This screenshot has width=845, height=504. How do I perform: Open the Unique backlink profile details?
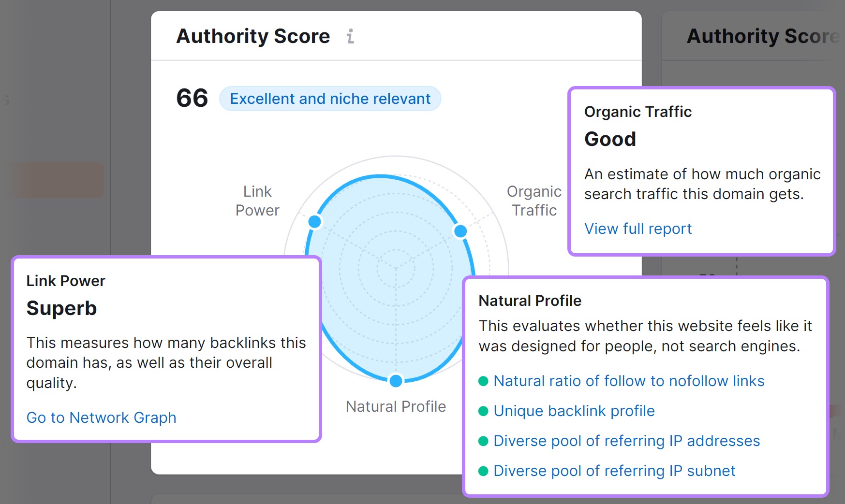(574, 411)
